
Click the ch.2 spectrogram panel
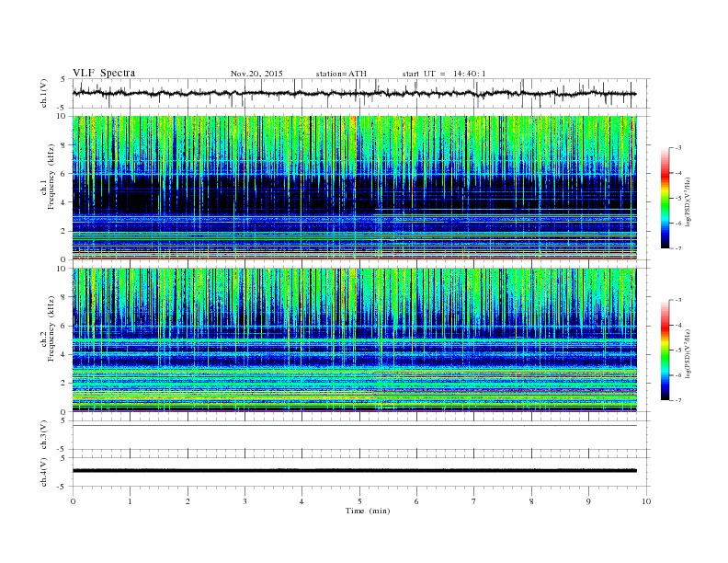tap(354, 340)
